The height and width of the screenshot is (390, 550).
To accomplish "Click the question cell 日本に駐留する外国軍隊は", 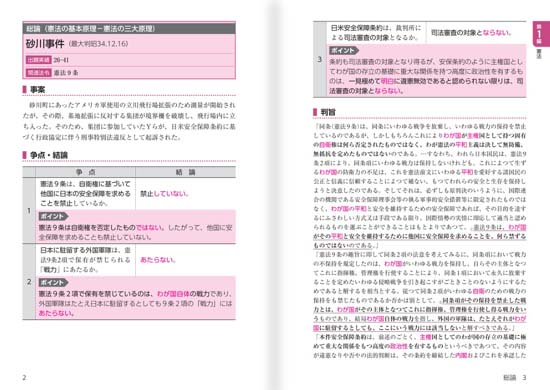I will [x=85, y=260].
